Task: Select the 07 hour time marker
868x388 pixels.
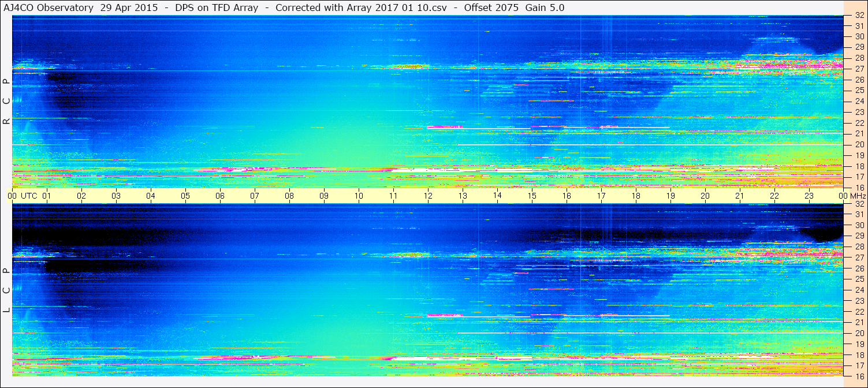Action: (x=255, y=196)
